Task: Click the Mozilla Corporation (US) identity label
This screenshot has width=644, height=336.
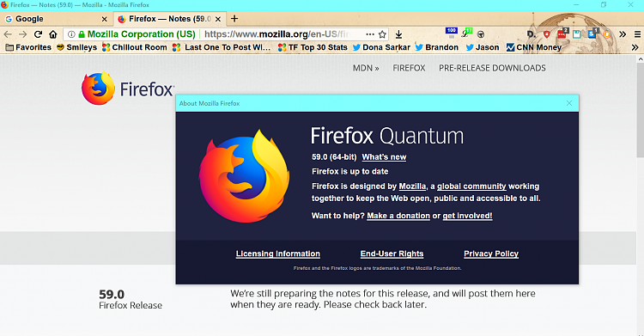Action: click(x=142, y=34)
